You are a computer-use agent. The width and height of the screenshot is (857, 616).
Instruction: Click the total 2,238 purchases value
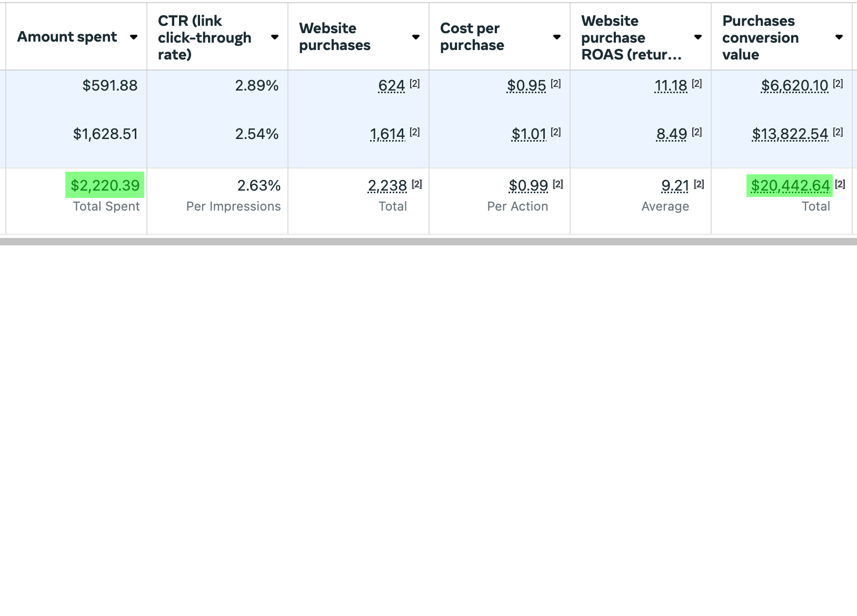coord(387,186)
